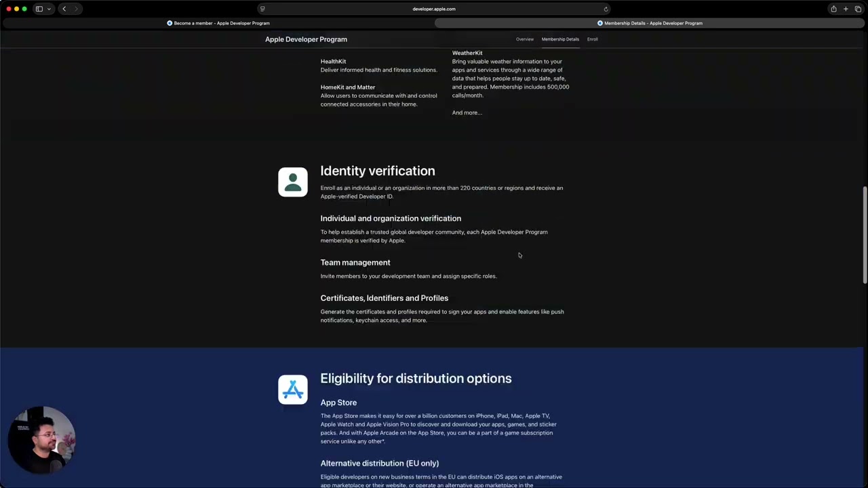Click the presenter webcam thumbnail
The image size is (868, 488).
[41, 440]
